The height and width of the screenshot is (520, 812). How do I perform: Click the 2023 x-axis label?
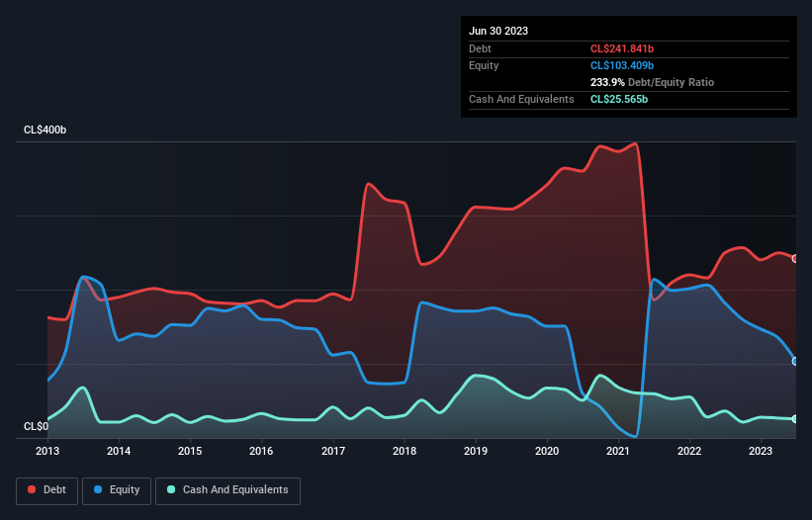click(x=761, y=451)
